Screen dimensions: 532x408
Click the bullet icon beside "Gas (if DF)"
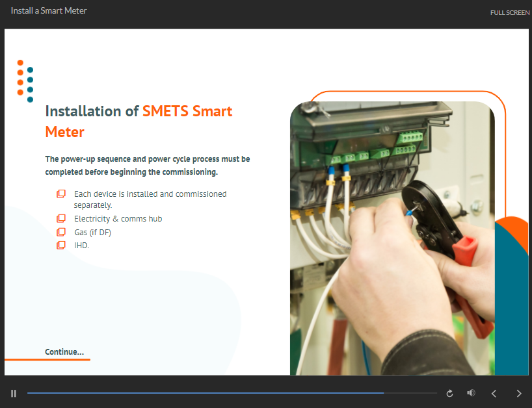pos(60,232)
